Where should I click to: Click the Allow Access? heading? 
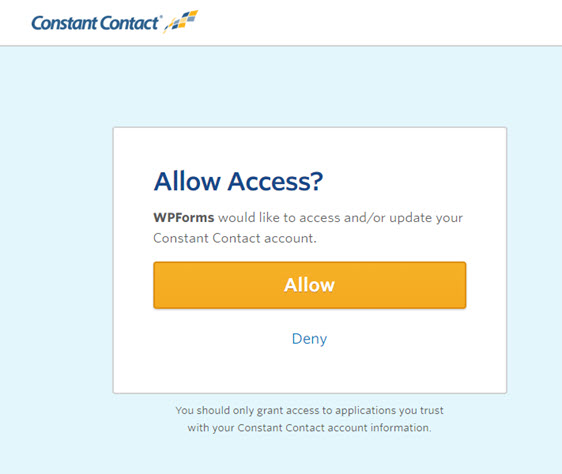tap(238, 181)
